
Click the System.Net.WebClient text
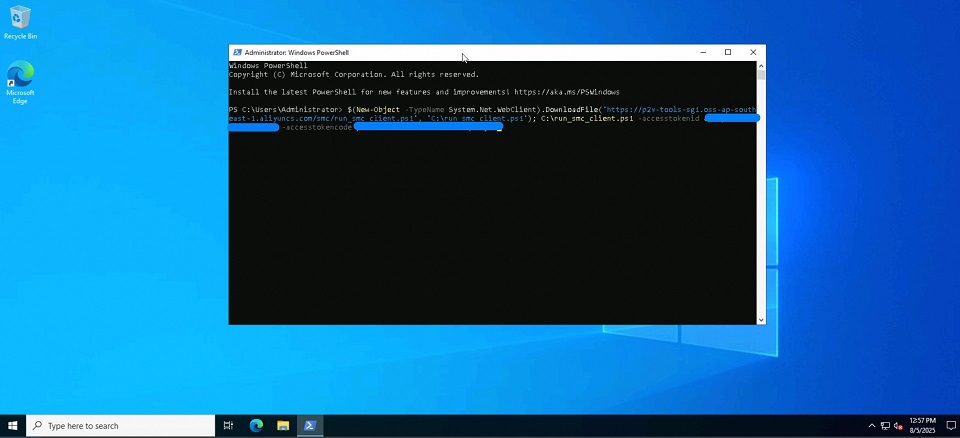click(492, 110)
